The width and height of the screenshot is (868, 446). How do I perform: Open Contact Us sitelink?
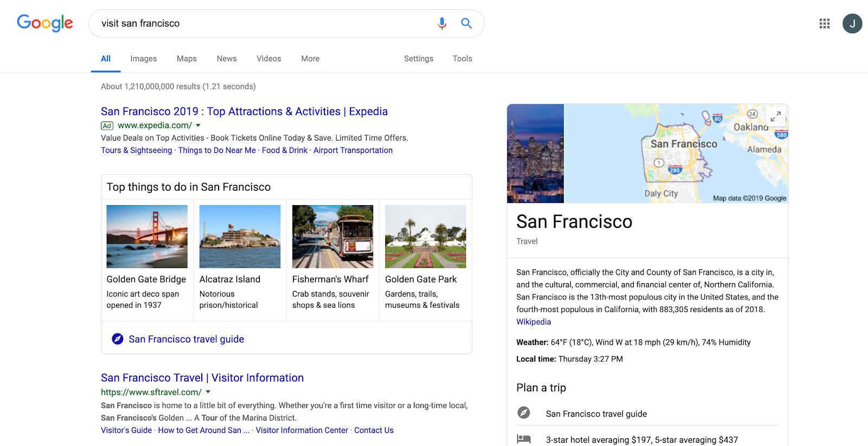(x=374, y=430)
